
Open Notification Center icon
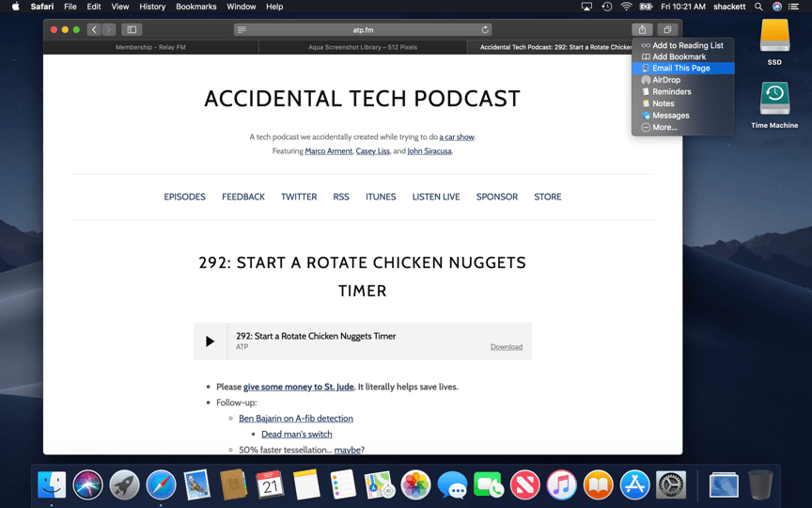[x=793, y=7]
